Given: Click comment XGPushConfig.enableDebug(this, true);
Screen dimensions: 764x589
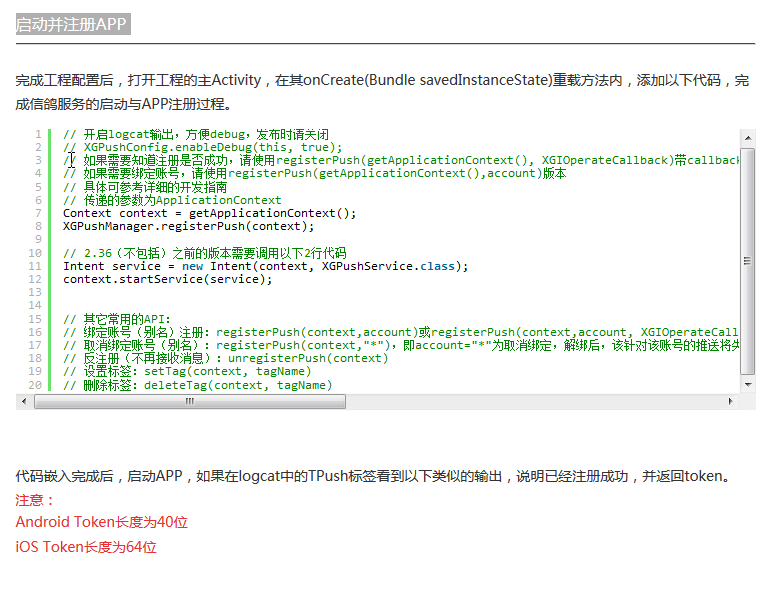Looking at the screenshot, I should tap(203, 147).
